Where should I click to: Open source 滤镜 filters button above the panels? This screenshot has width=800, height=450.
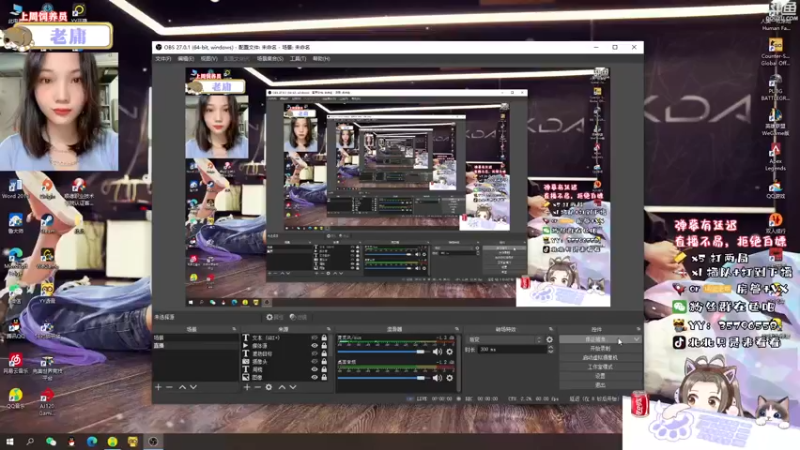click(x=298, y=317)
